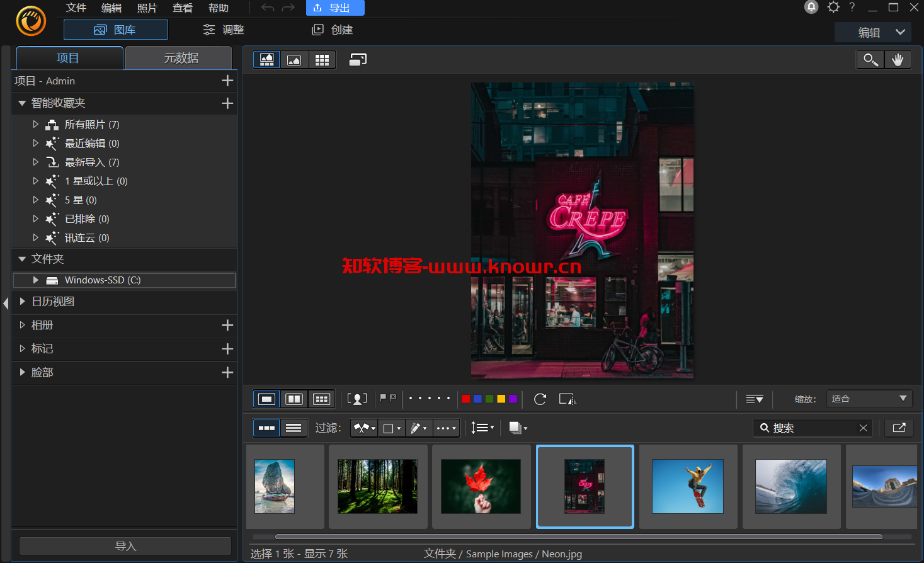Select 已排除 (0) collection
The height and width of the screenshot is (563, 924).
[x=87, y=219]
